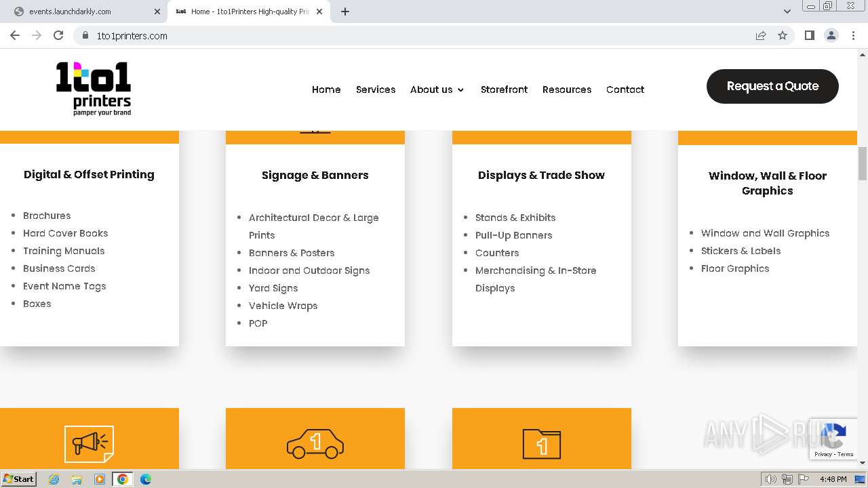Open media player taskbar icon

[100, 479]
